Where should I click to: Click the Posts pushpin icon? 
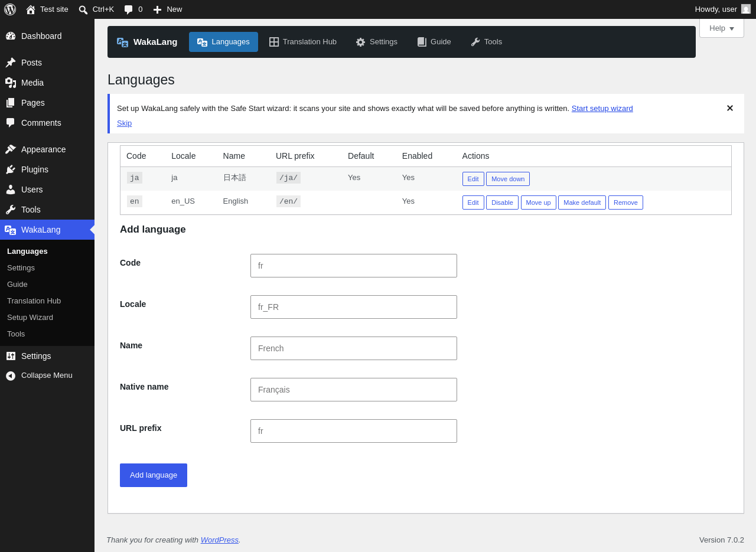click(x=11, y=63)
